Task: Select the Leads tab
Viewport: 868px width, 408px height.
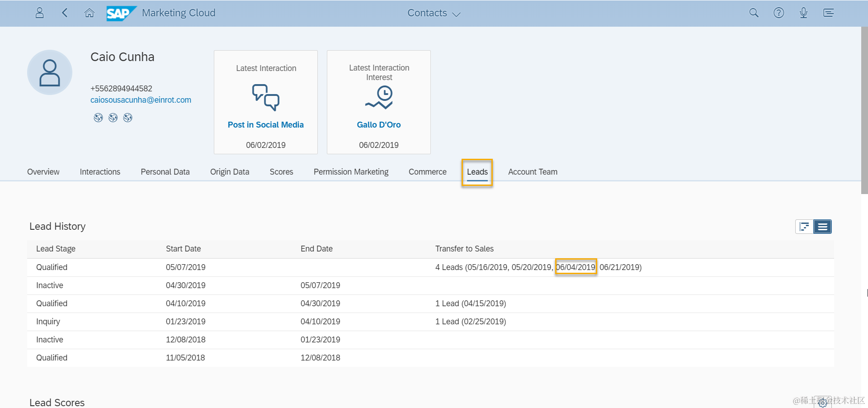Action: pos(477,172)
